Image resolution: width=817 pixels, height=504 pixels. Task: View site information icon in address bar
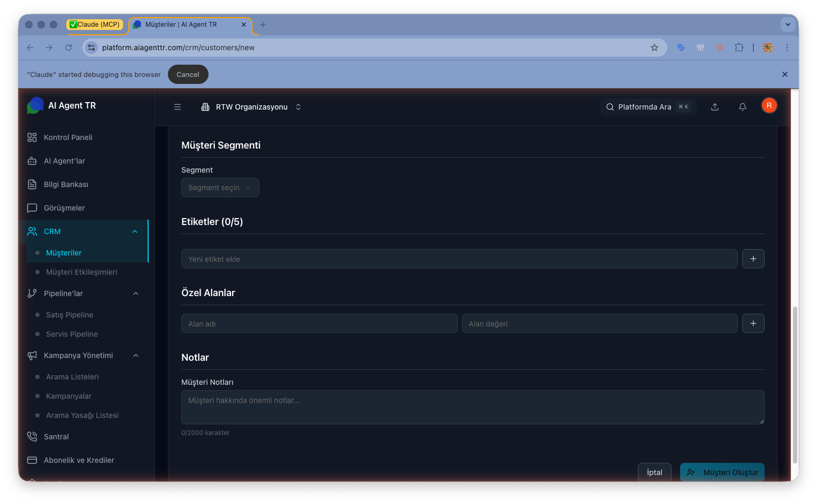point(91,48)
